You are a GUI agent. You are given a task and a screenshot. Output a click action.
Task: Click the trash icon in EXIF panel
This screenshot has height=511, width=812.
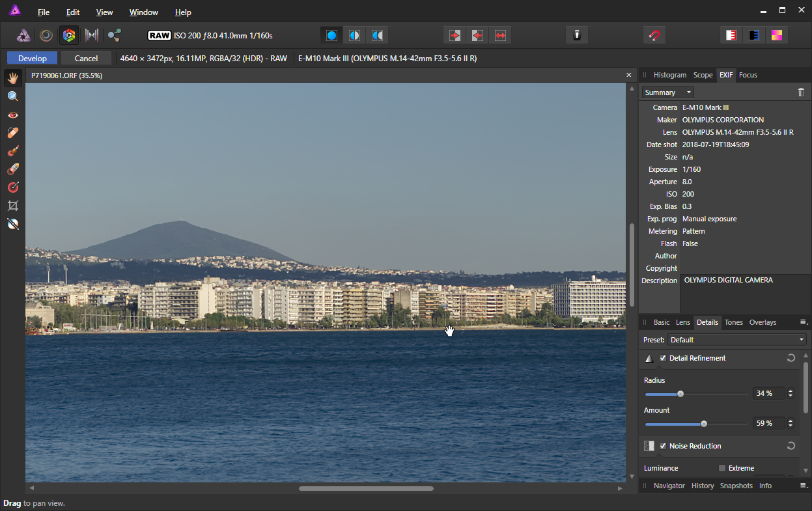[801, 92]
